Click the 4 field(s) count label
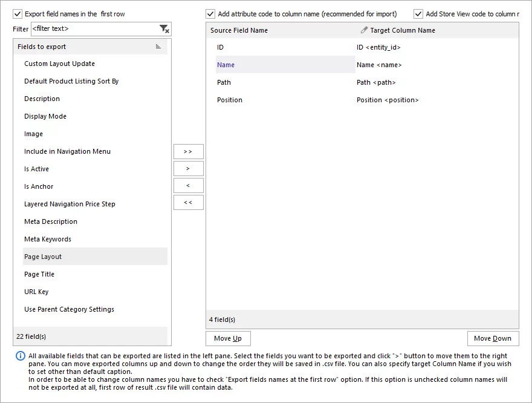Screen dimensions: 532x403 pos(222,319)
